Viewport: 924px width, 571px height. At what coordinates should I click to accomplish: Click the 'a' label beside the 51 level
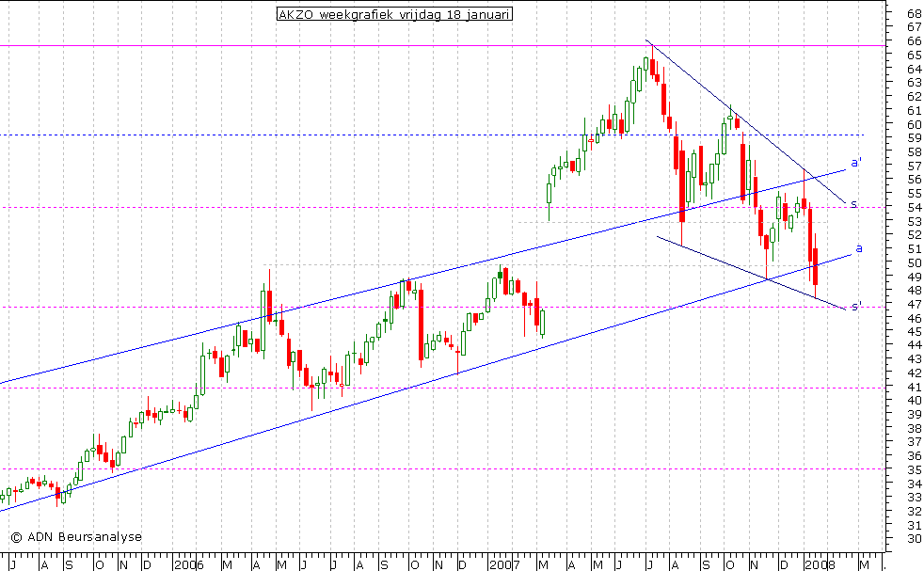point(858,248)
